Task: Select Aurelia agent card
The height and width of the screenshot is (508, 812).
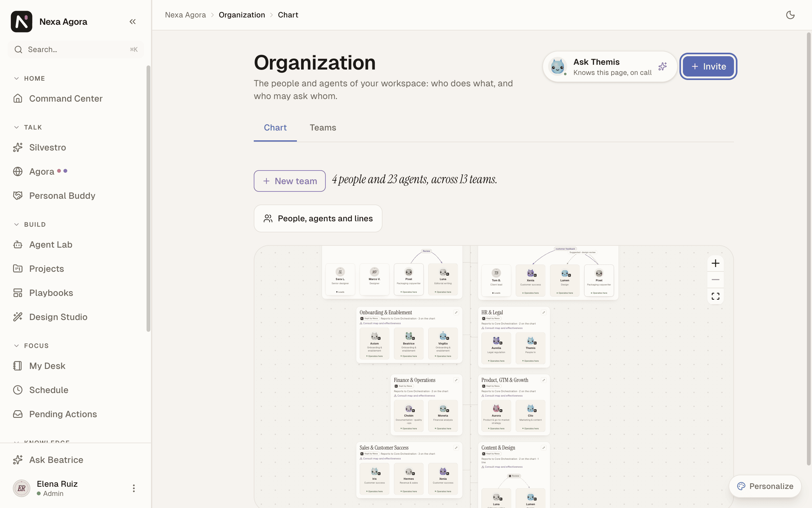Action: 496,348
